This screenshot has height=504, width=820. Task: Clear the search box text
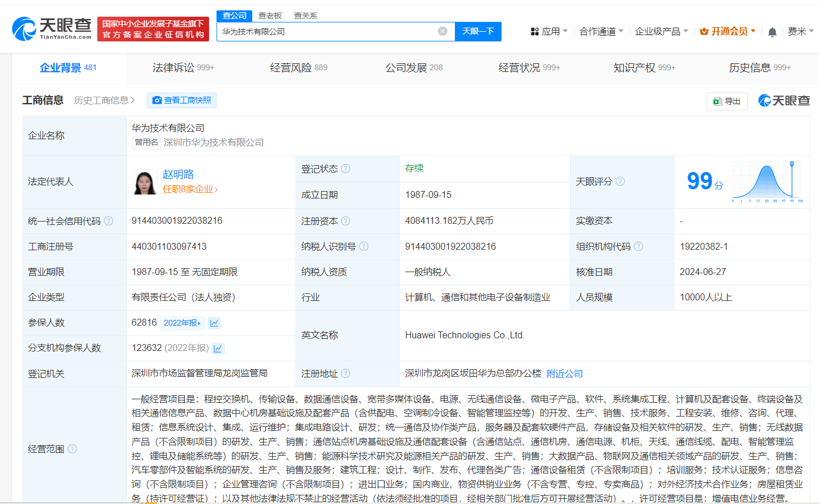coord(442,31)
